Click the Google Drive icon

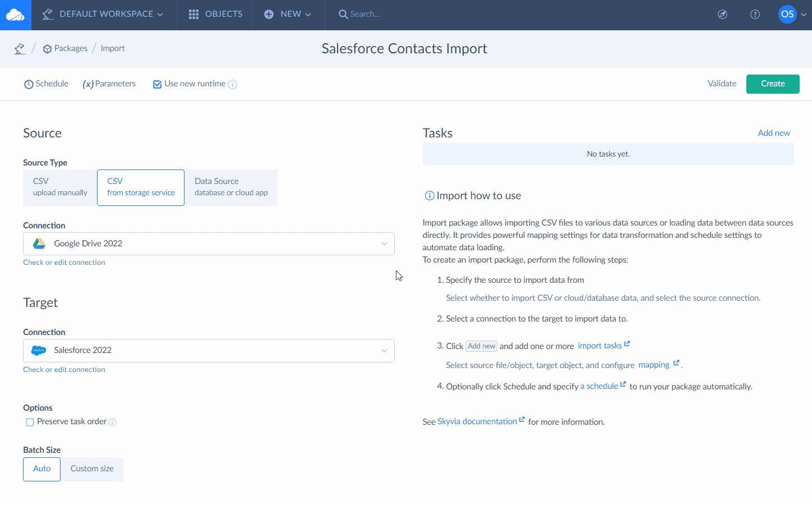pyautogui.click(x=39, y=244)
